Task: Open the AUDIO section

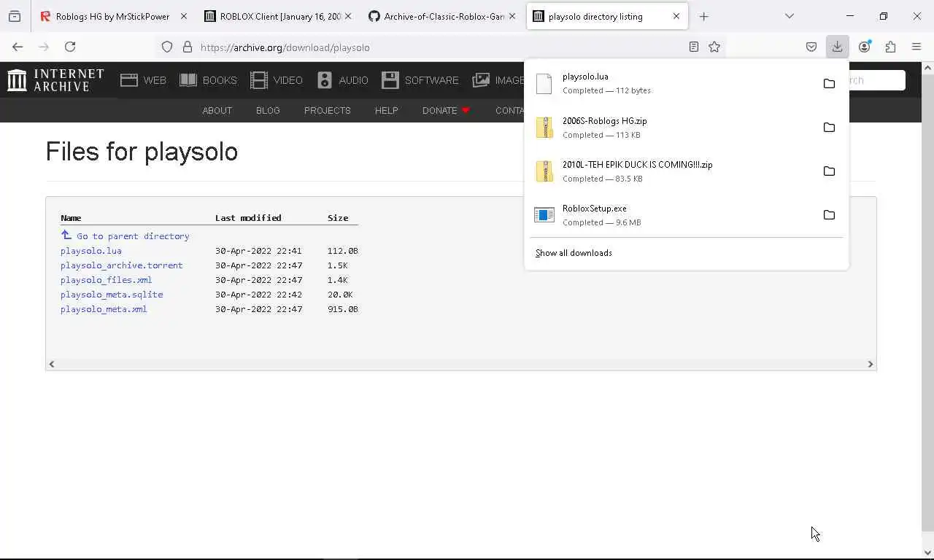Action: 342,80
